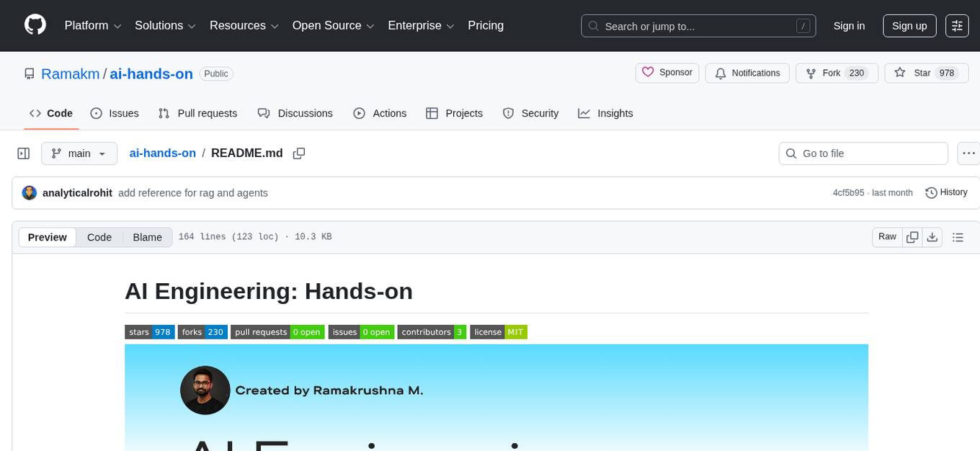Image resolution: width=980 pixels, height=451 pixels.
Task: Open the Ramakm profile link
Action: tap(70, 73)
